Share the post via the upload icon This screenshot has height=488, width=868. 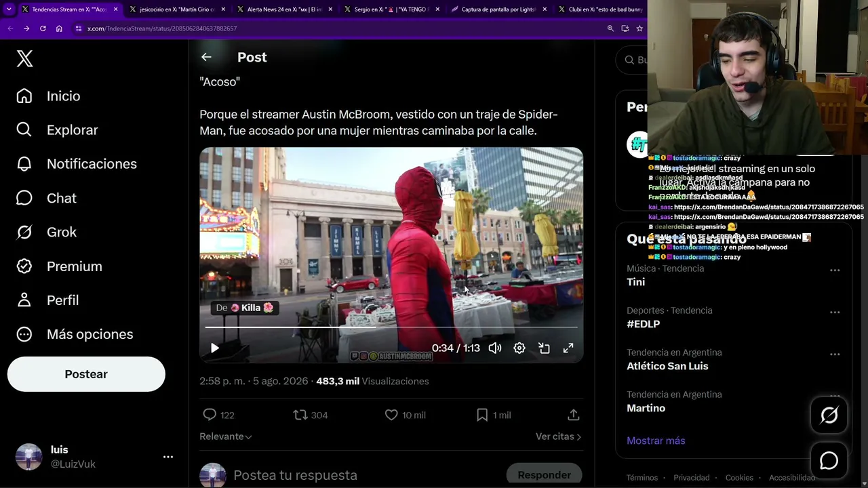click(x=574, y=415)
